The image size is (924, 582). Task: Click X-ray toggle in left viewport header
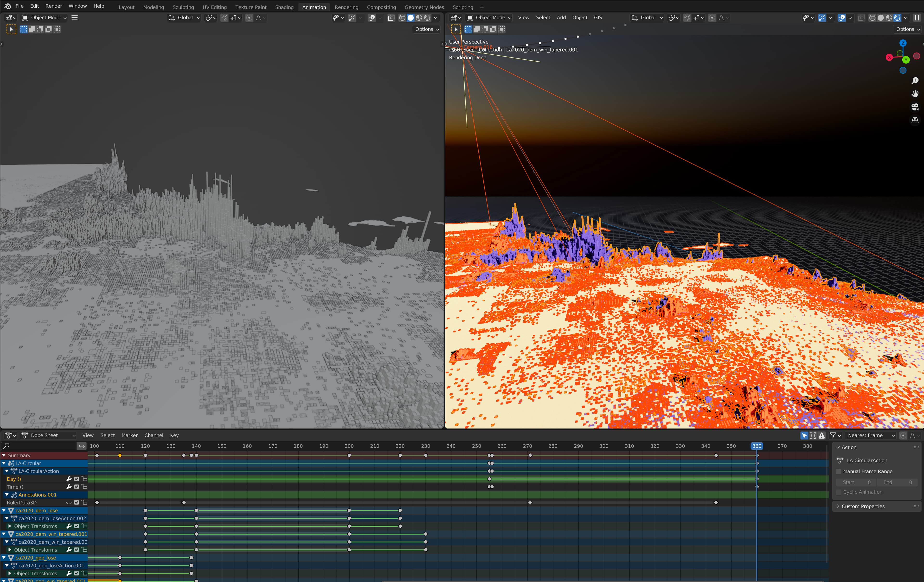[391, 18]
